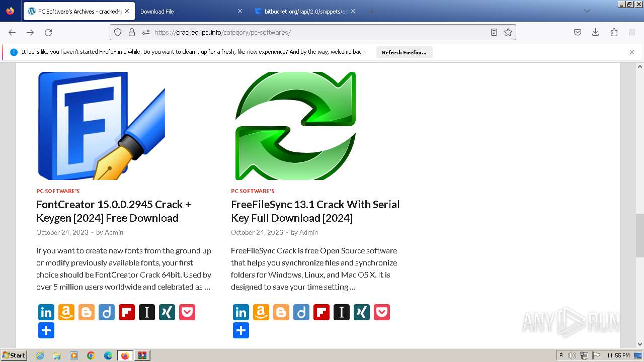644x362 pixels.
Task: Launch Internet Explorer from the taskbar
Action: 40,355
